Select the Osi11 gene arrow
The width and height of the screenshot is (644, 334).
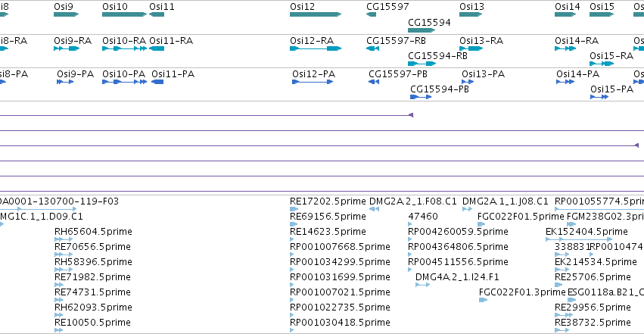pyautogui.click(x=157, y=14)
